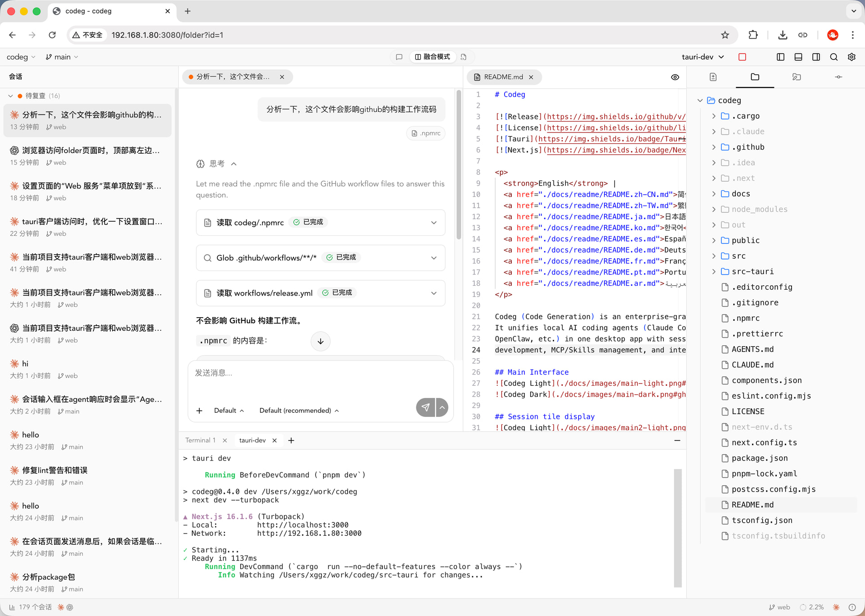Screen dimensions: 865x616
Task: Click the 2.2% usage indicator in the status bar
Action: (812, 607)
